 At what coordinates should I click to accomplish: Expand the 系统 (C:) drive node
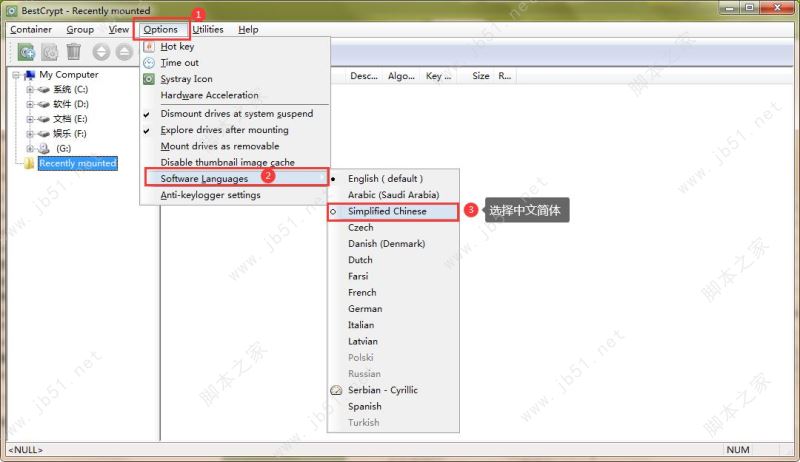30,90
